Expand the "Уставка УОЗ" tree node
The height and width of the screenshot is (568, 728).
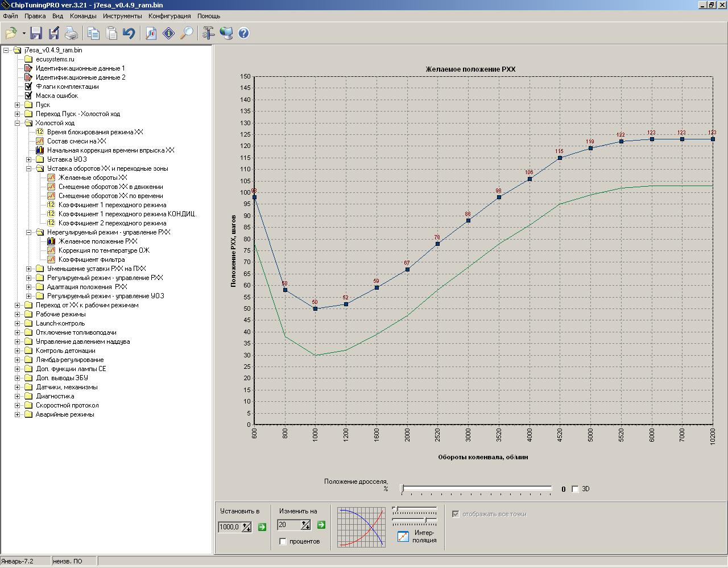click(28, 159)
